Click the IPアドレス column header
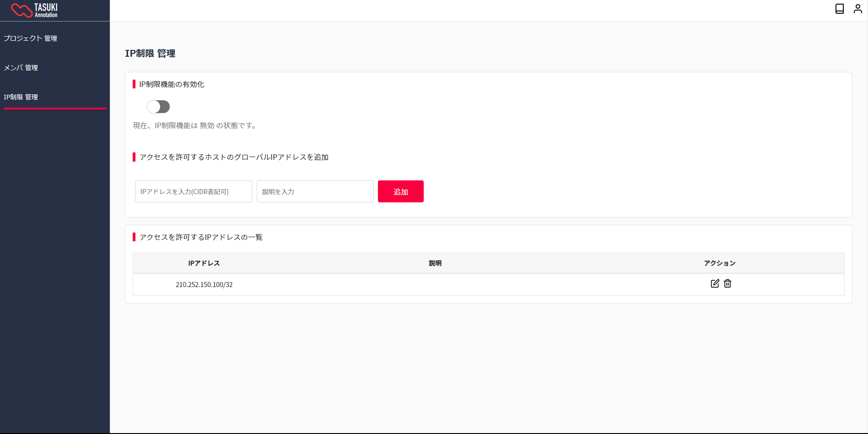This screenshot has width=868, height=434. 204,263
